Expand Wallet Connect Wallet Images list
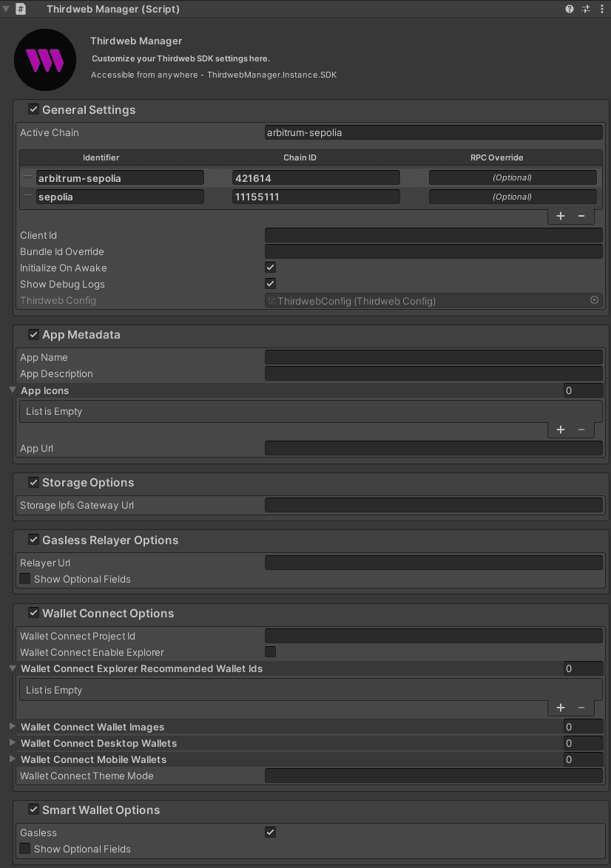This screenshot has width=611, height=868. click(x=13, y=727)
